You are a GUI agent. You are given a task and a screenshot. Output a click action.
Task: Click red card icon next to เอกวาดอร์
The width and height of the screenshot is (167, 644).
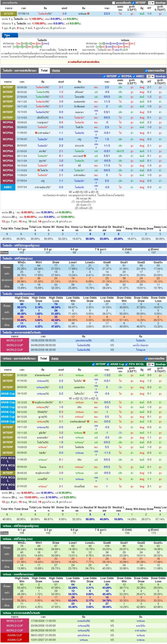tap(85, 156)
